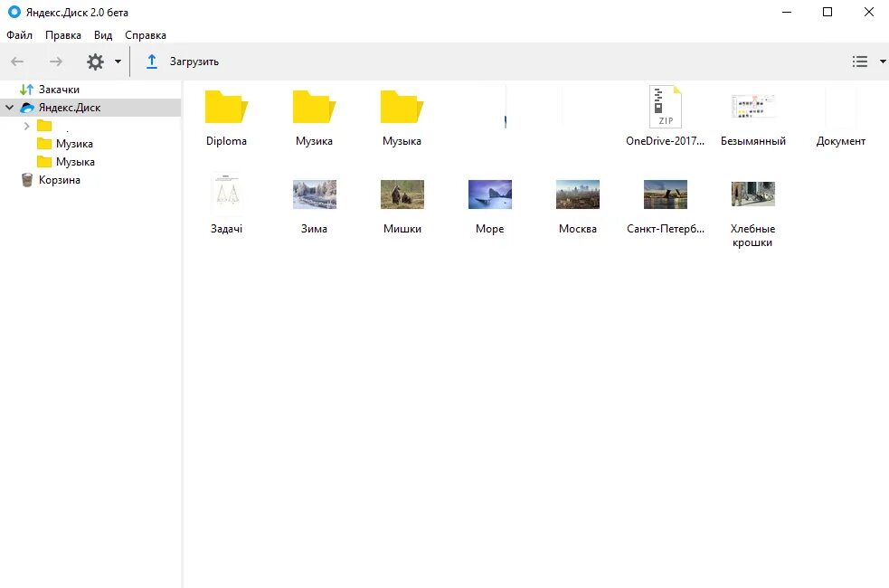Viewport: 889px width, 588px height.
Task: Select the Diploma folder icon
Action: coord(226,107)
